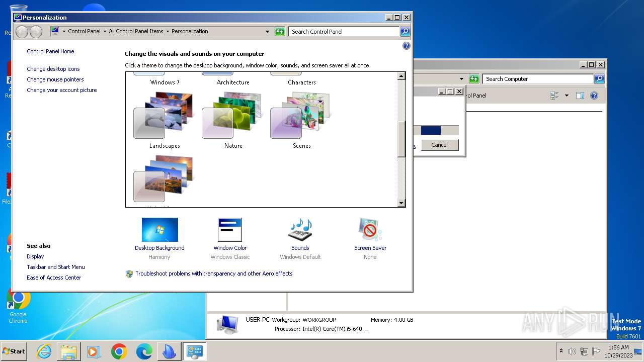Viewport: 644px width, 362px height.
Task: Click Control Panel breadcrumb segment
Action: (x=85, y=31)
